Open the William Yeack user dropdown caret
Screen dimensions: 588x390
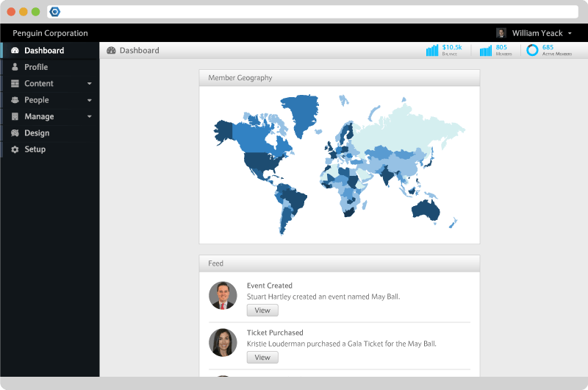tap(570, 33)
